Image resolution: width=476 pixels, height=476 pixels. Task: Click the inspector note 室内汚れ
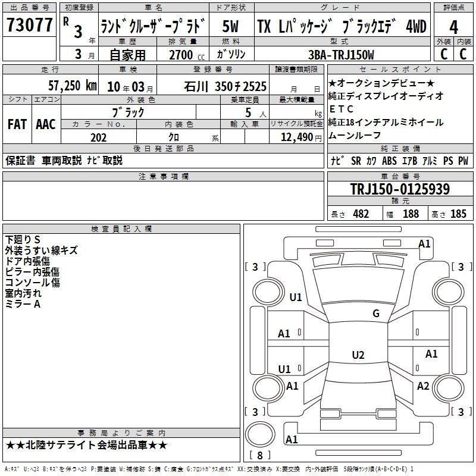[23, 293]
